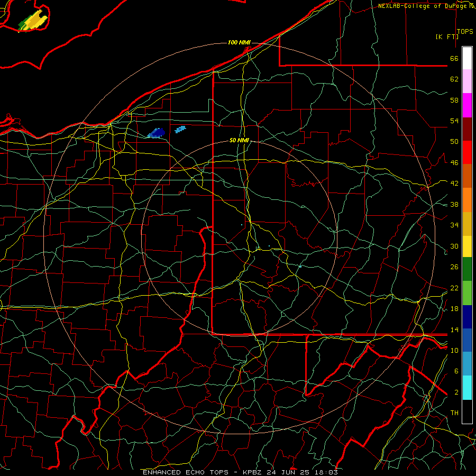Screen dimensions: 476x476
Task: Click the sky blue swatch in the legend
Action: 467,364
